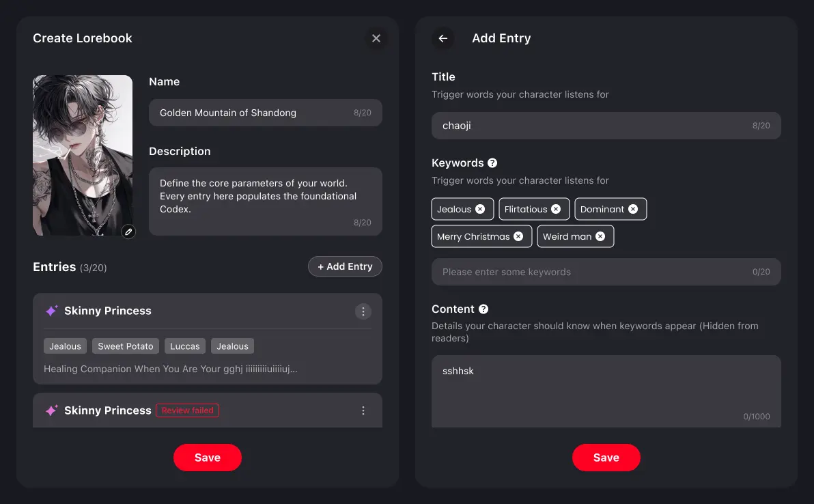Remove the Jealous keyword tag
814x504 pixels.
point(480,209)
